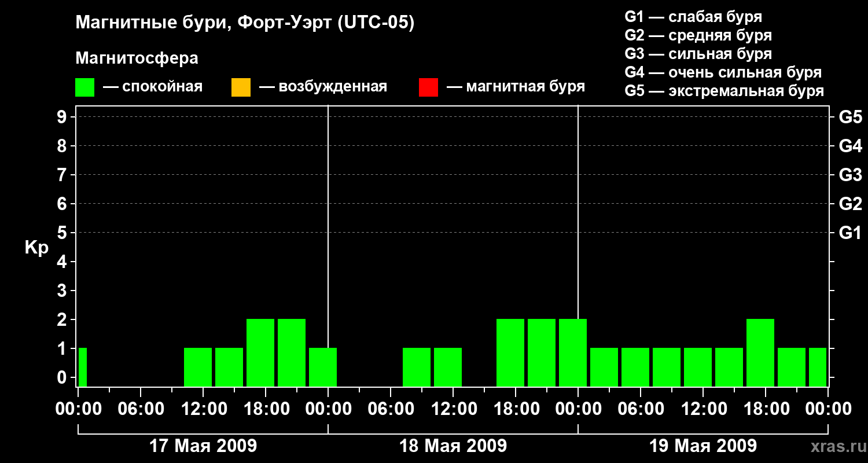Screen dimensions: 868x463
Task: Click the legend label спокойная
Action: click(x=162, y=87)
